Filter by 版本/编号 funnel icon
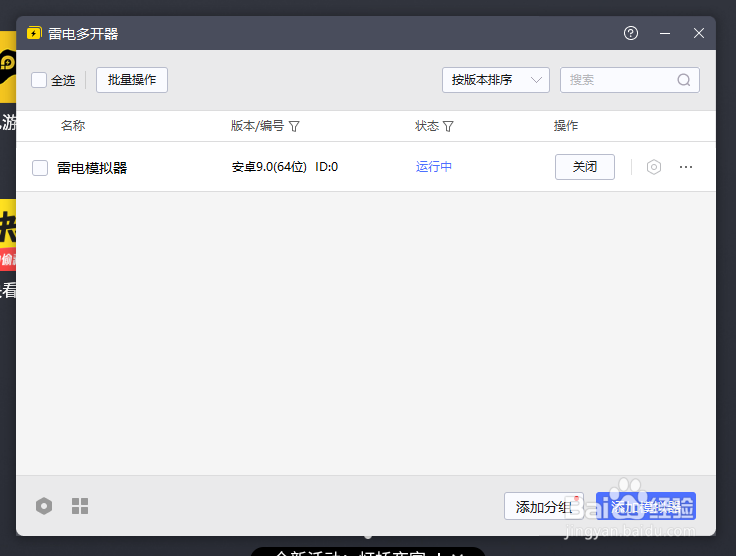This screenshot has width=736, height=556. (x=294, y=126)
